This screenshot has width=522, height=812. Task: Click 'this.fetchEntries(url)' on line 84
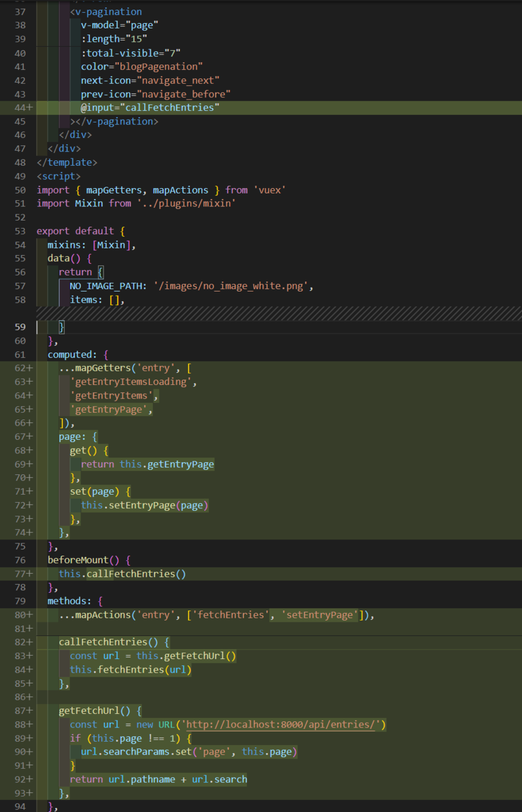pyautogui.click(x=131, y=670)
